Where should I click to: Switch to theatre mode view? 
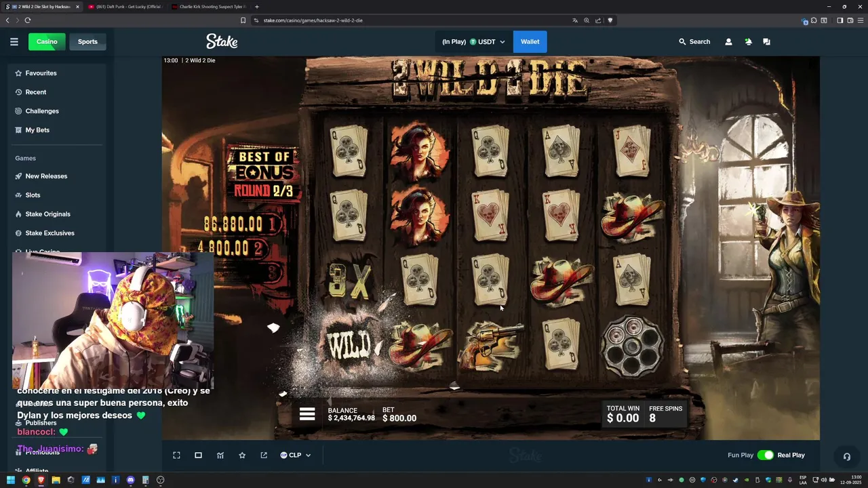[198, 455]
